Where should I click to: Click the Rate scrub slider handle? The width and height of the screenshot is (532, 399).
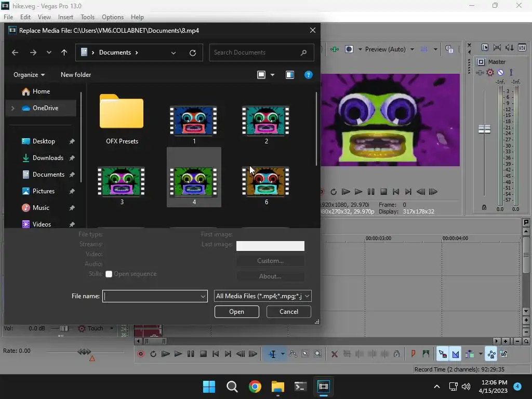click(x=84, y=352)
